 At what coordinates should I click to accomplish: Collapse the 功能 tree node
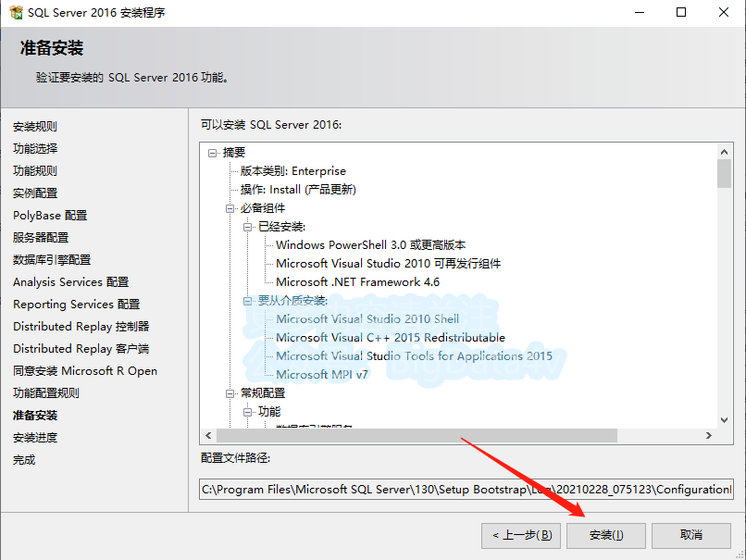click(x=247, y=412)
